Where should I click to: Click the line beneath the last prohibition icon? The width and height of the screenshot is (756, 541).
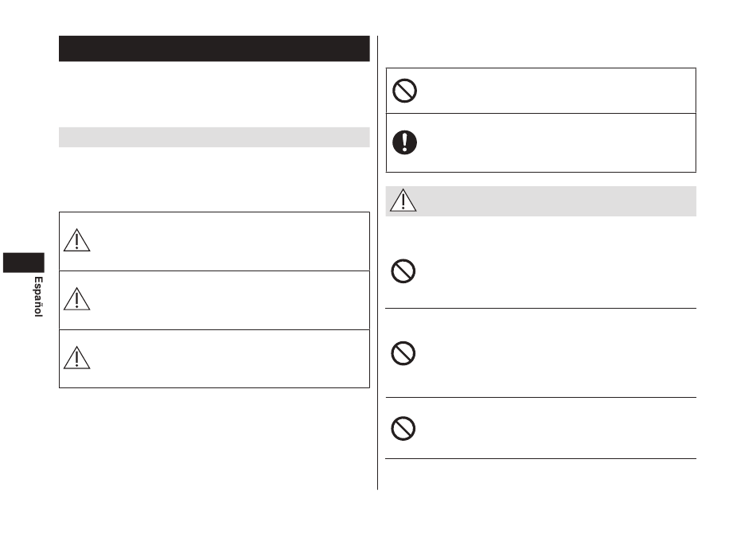pyautogui.click(x=540, y=458)
